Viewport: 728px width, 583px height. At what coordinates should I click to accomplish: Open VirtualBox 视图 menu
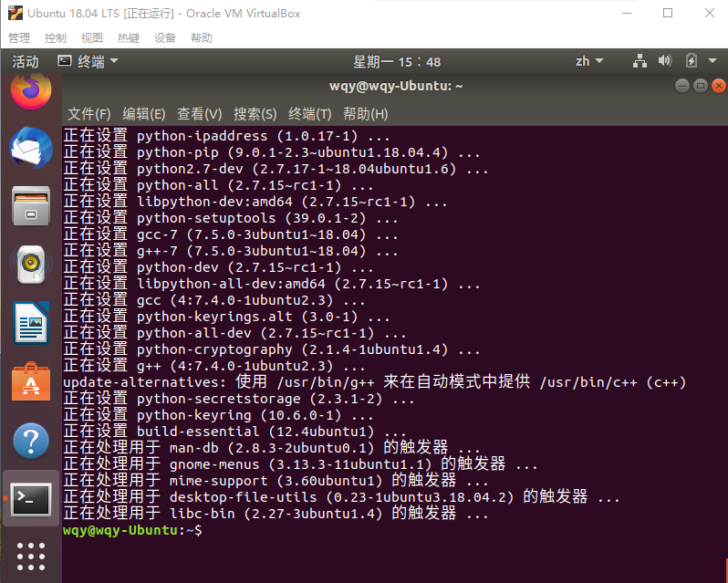pos(91,38)
